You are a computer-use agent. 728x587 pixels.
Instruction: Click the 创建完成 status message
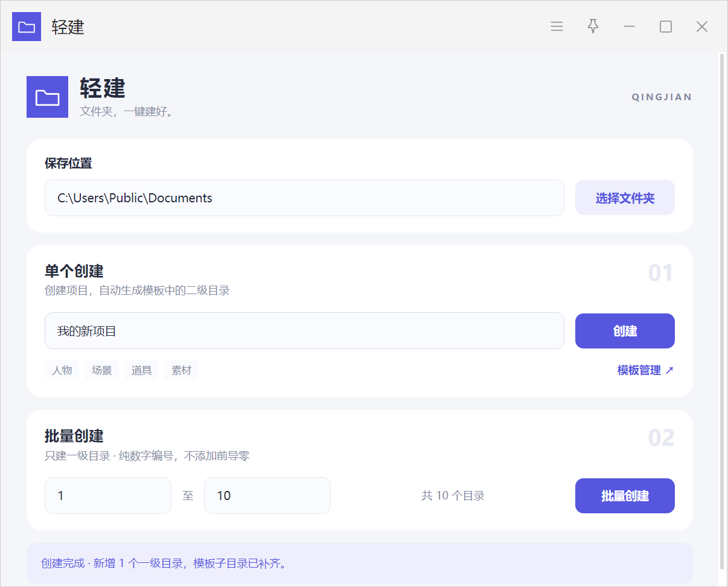[x=164, y=564]
